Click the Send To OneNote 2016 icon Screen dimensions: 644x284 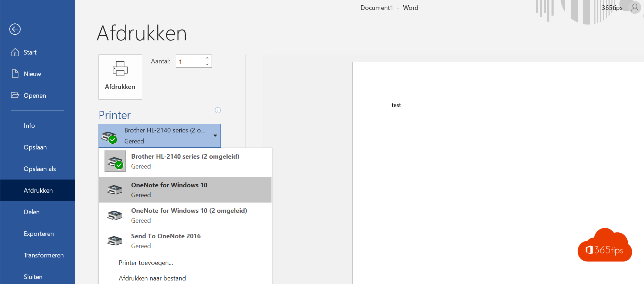tap(115, 241)
